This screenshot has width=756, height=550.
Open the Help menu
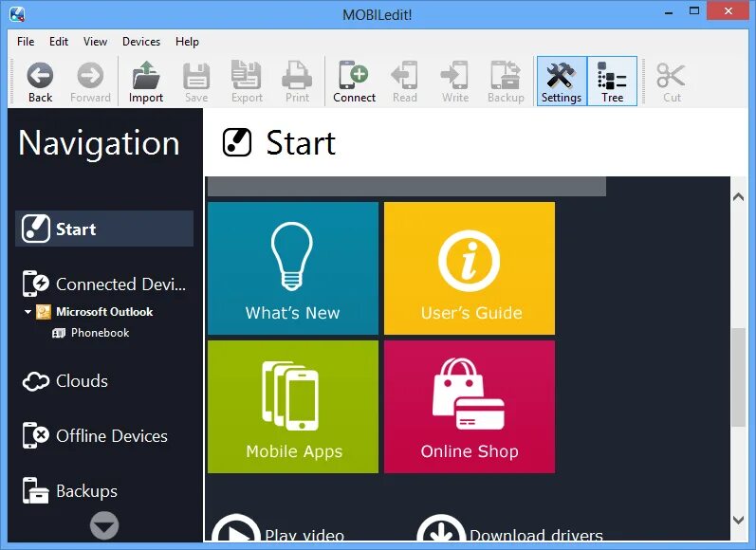tap(187, 42)
